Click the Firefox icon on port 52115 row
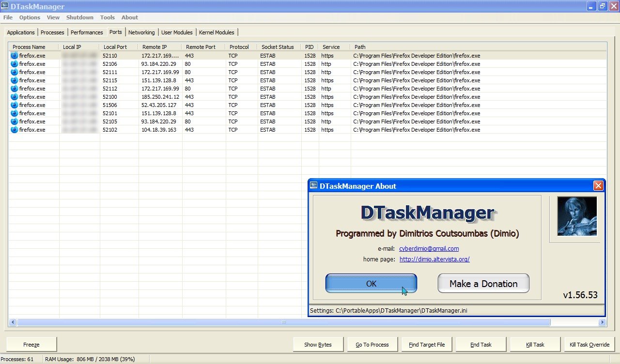Screen dimensions: 620x364 click(x=14, y=80)
